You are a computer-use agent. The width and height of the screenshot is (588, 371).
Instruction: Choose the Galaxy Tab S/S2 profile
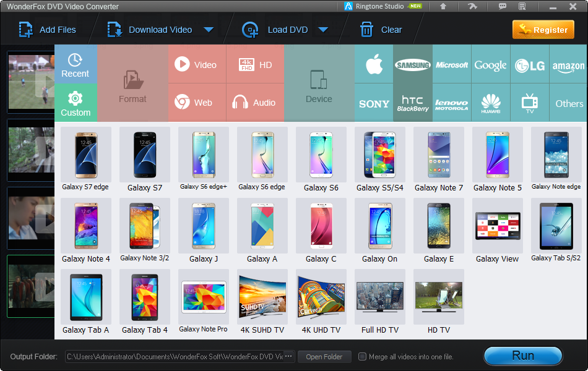pos(556,231)
